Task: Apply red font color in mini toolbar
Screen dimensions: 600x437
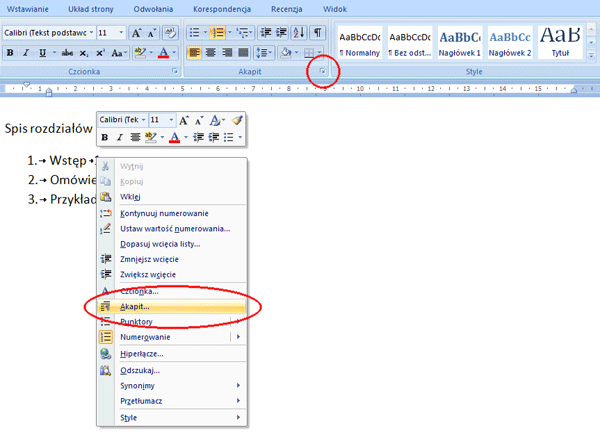Action: pos(174,137)
